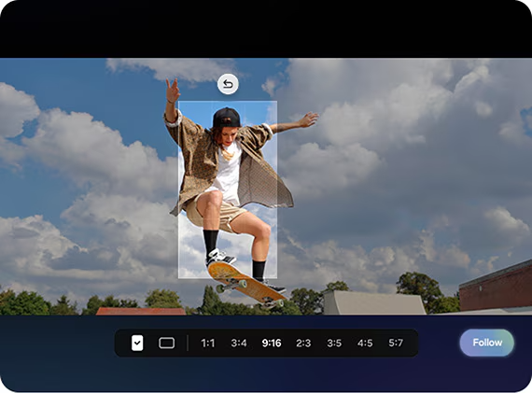Choose the 3:4 aspect ratio
This screenshot has width=532, height=393.
pyautogui.click(x=239, y=344)
